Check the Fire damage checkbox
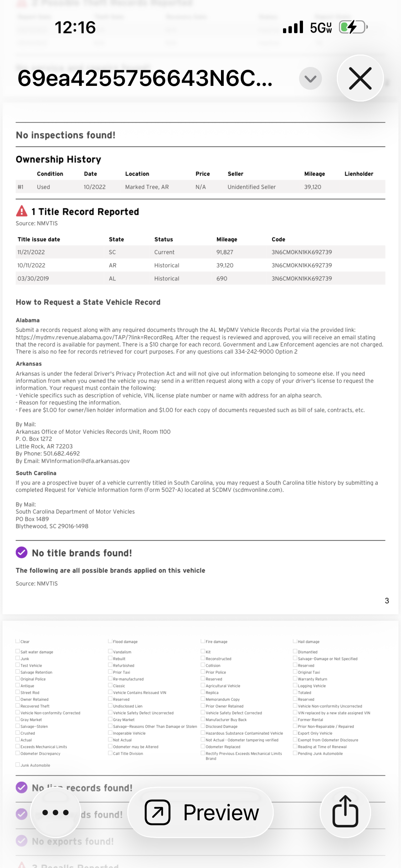Viewport: 401px width, 868px height. pos(203,641)
